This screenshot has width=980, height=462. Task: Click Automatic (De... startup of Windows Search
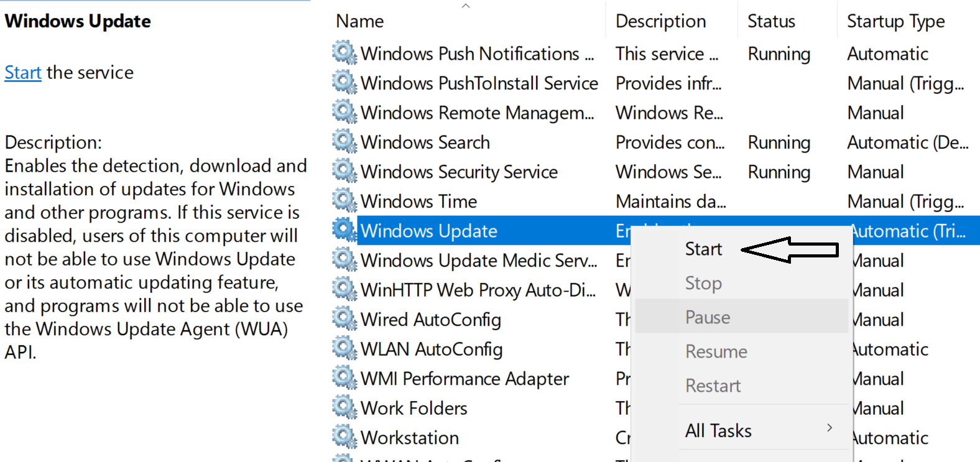(x=908, y=143)
